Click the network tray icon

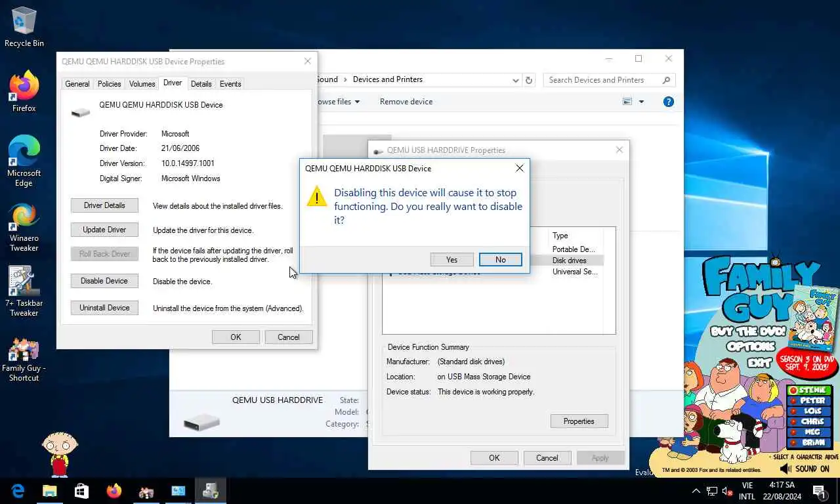coord(712,491)
